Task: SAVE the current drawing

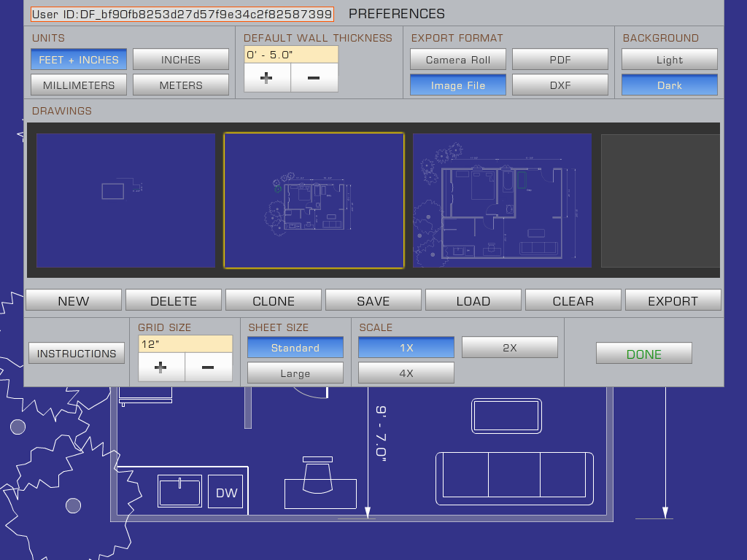Action: point(373,300)
